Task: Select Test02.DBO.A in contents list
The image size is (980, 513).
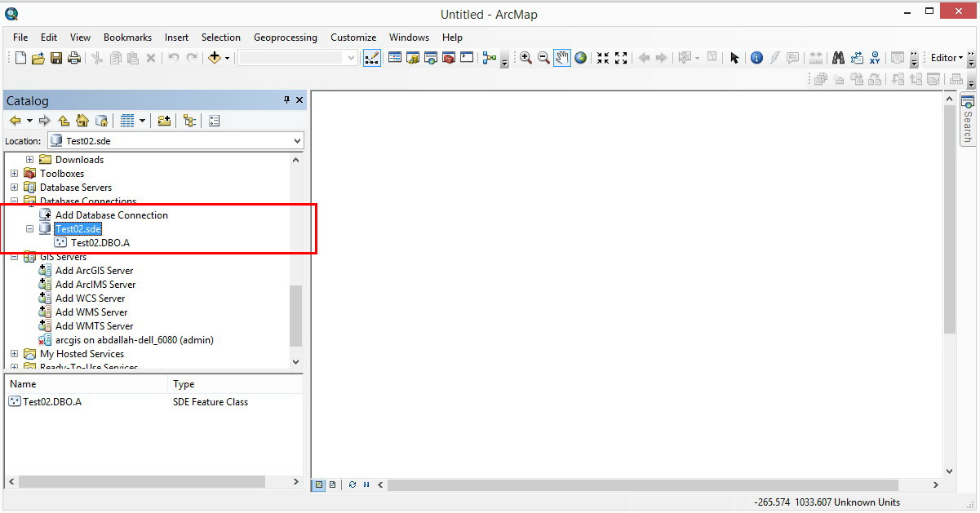Action: point(52,402)
